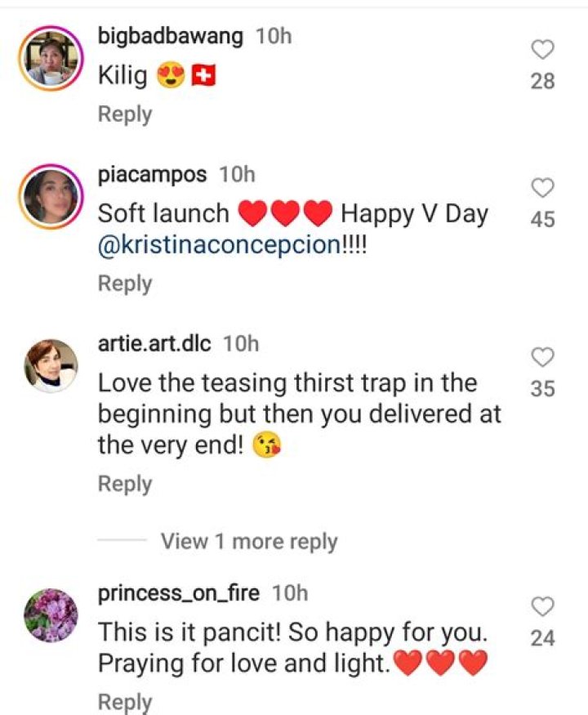Open artie.art.dlc's username profile
The height and width of the screenshot is (715, 588).
pyautogui.click(x=157, y=343)
